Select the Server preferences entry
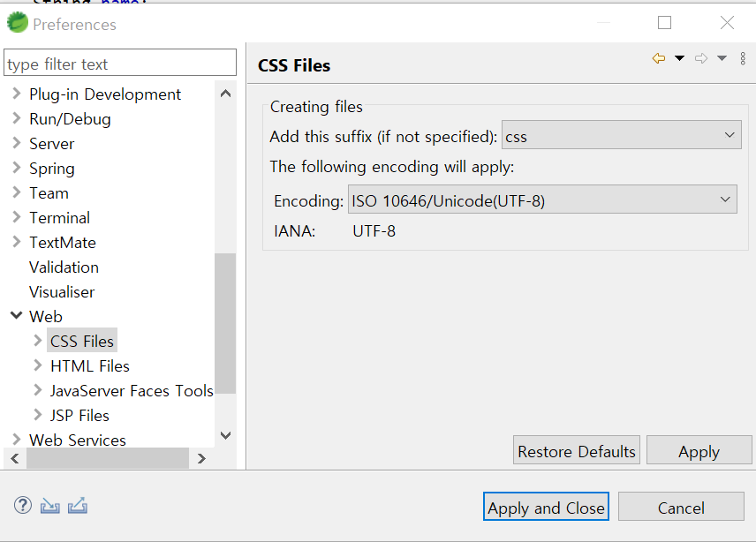Screen dimensions: 756x542 click(x=51, y=144)
